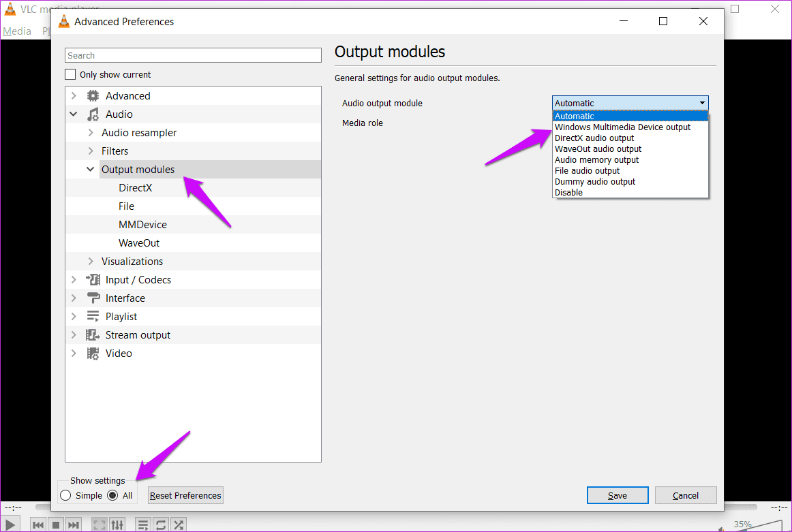Click the preferences Search field
This screenshot has height=532, width=792.
[x=193, y=56]
